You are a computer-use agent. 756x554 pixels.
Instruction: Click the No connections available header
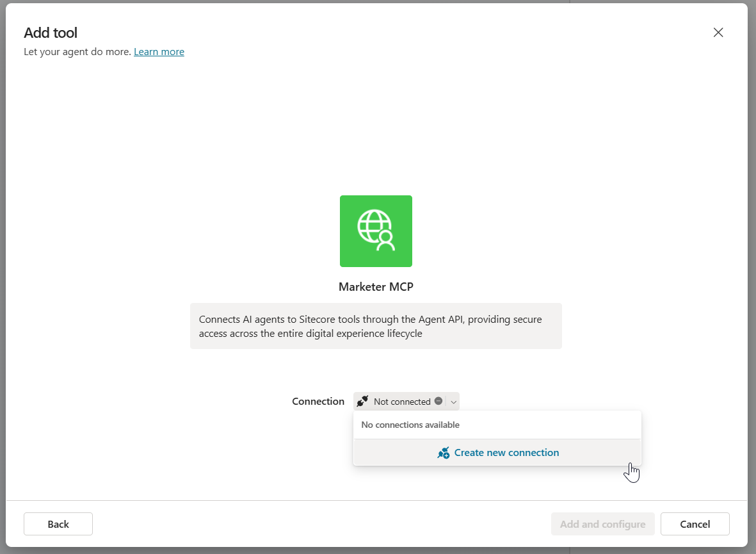click(x=410, y=425)
